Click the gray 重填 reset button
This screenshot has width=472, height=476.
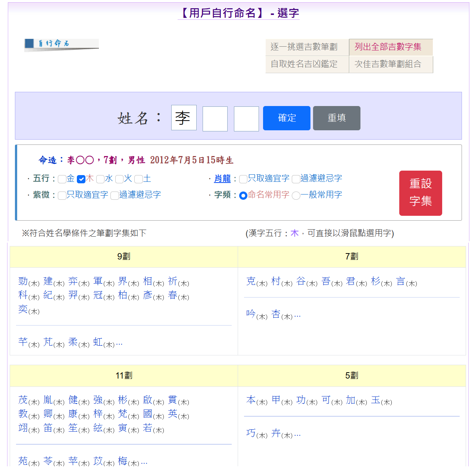[336, 118]
